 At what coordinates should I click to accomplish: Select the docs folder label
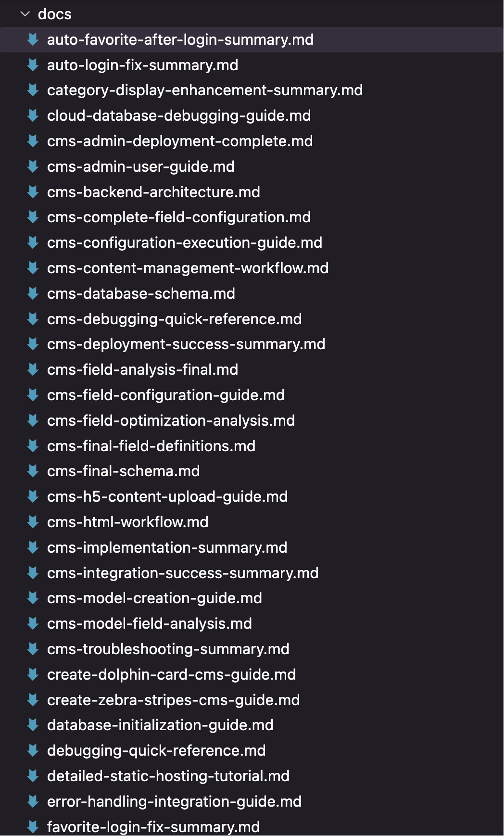tap(55, 14)
